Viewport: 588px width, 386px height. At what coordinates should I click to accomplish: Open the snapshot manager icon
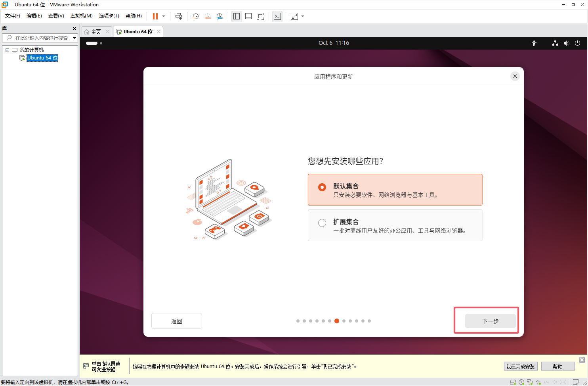pyautogui.click(x=220, y=16)
